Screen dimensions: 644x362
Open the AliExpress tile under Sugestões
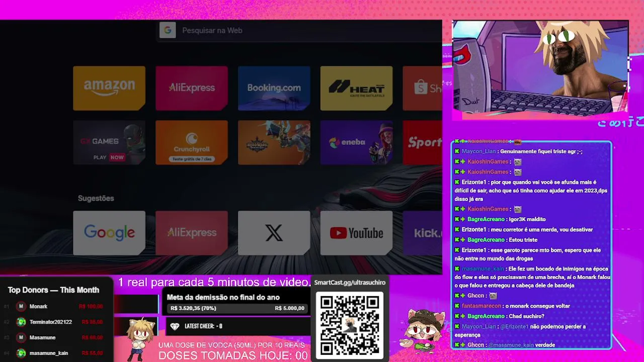pyautogui.click(x=192, y=233)
